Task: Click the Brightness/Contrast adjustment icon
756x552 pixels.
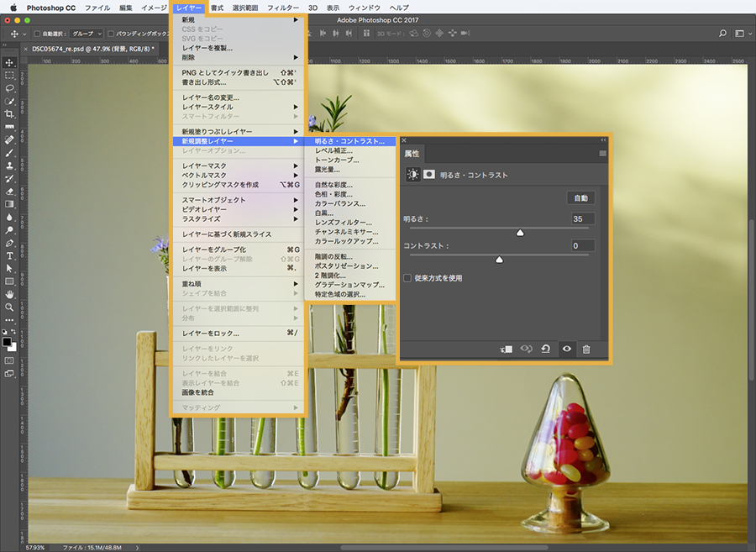Action: click(x=412, y=175)
